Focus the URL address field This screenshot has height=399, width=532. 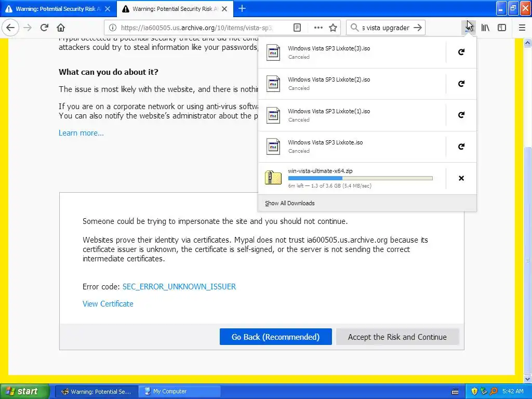point(197,28)
